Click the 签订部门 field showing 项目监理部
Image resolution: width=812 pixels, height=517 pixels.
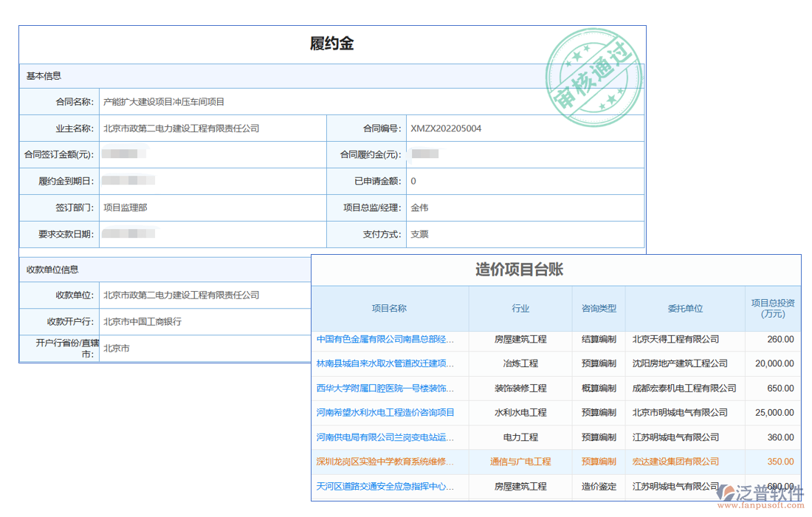coord(125,208)
